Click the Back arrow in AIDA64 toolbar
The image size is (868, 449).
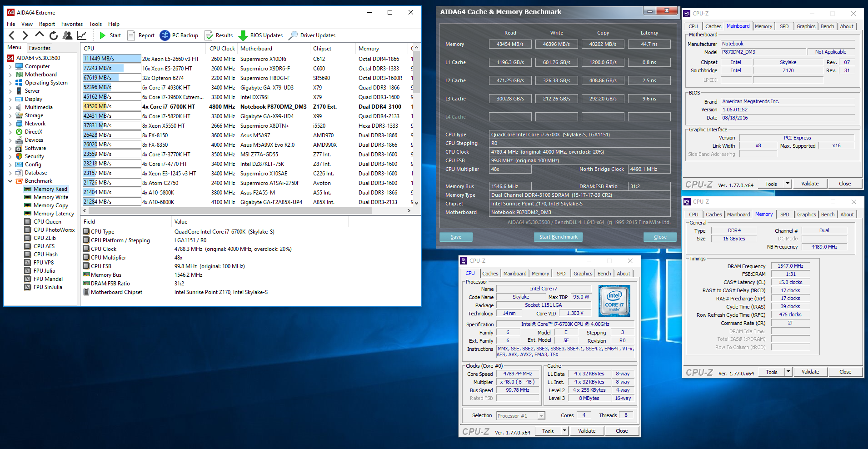click(x=12, y=35)
